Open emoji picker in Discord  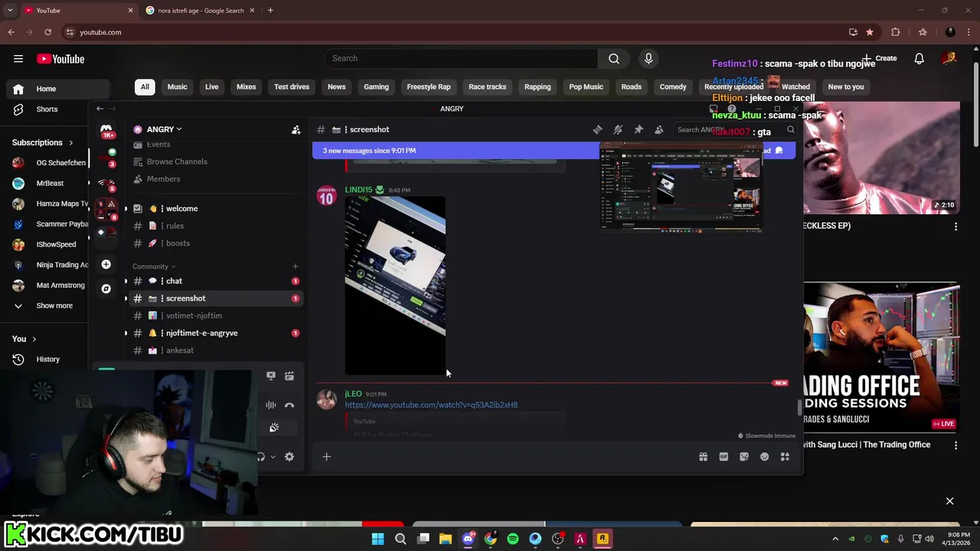click(764, 457)
